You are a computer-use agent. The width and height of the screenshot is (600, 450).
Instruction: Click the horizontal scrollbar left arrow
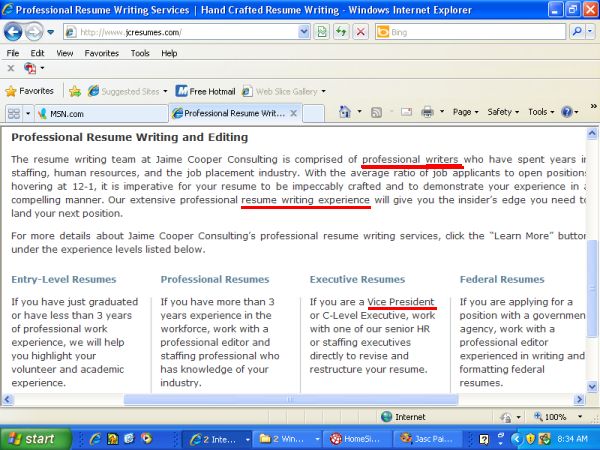tap(7, 399)
